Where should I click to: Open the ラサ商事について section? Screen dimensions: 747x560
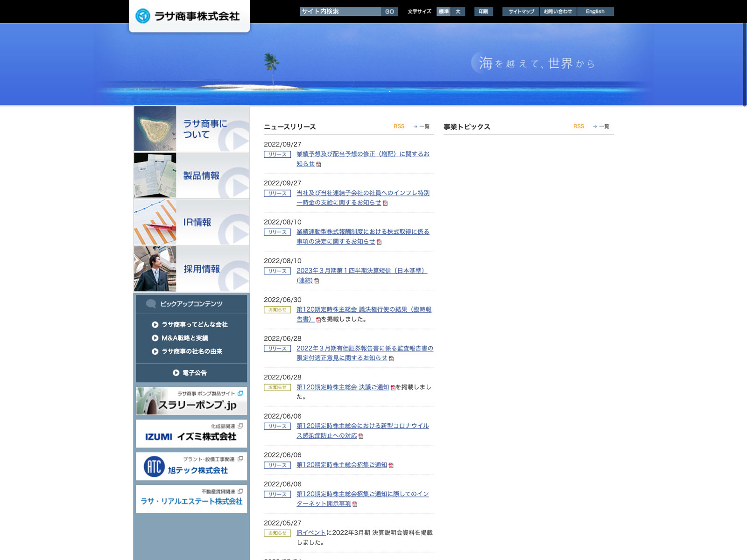(191, 129)
